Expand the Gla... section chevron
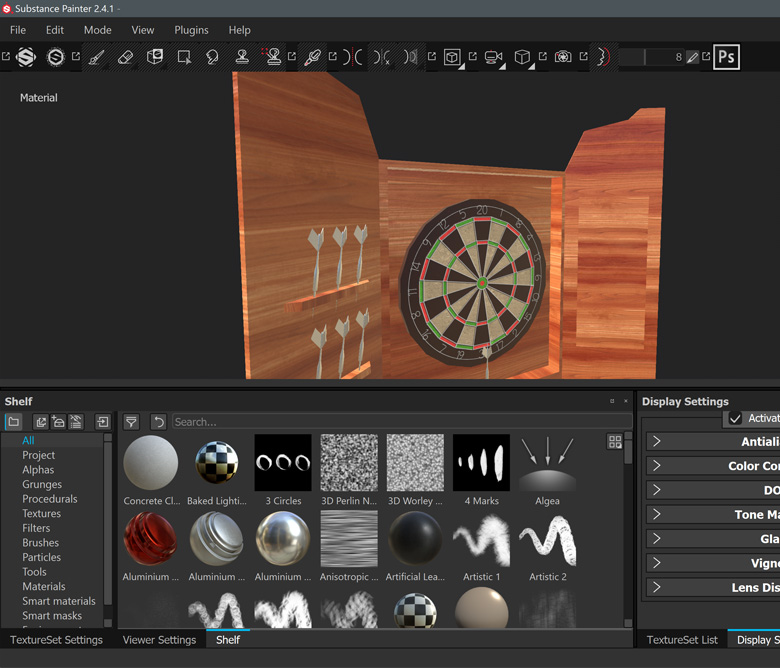Screen dimensions: 780x668 click(x=657, y=539)
